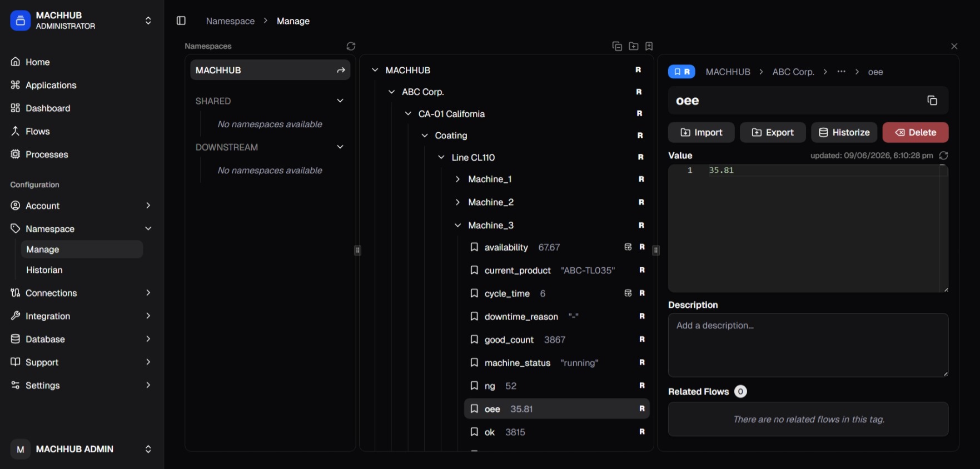Click historian icon on cycle_time row

(628, 293)
